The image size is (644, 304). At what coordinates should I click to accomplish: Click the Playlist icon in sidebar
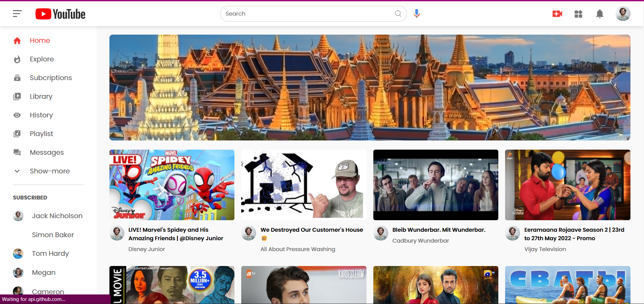pos(17,134)
